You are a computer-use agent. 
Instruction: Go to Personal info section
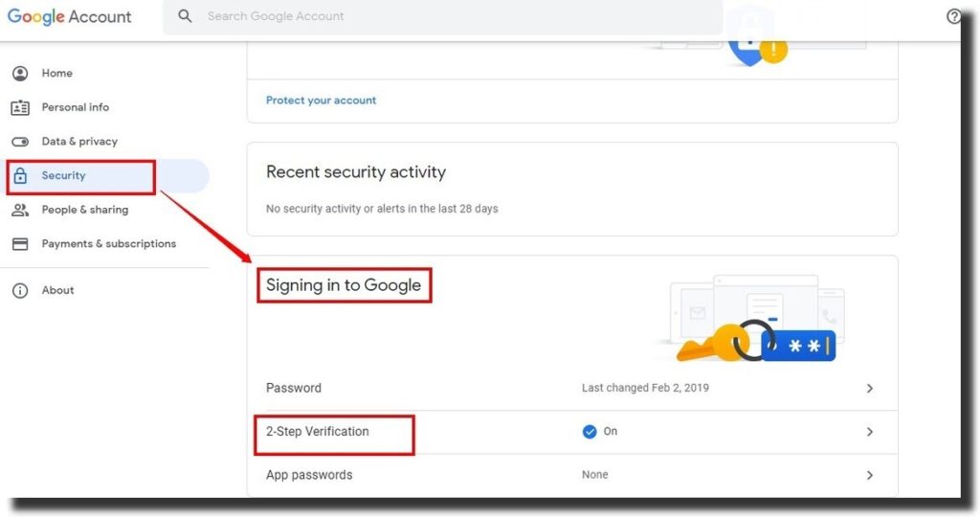coord(75,107)
